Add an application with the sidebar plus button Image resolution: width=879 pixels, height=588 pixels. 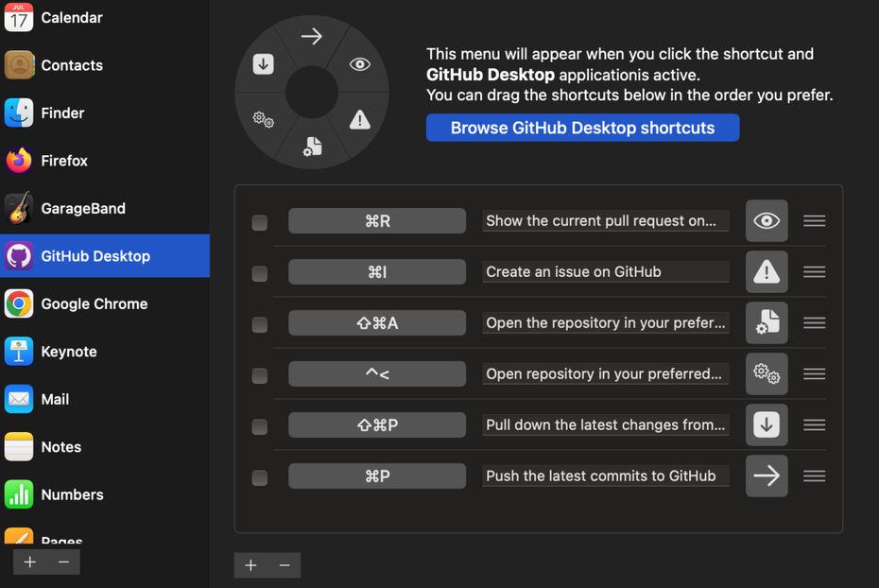coord(29,562)
